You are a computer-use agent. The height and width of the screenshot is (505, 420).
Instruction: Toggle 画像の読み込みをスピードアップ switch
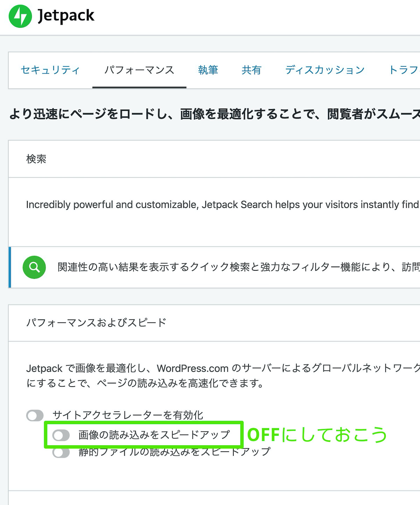tap(61, 435)
